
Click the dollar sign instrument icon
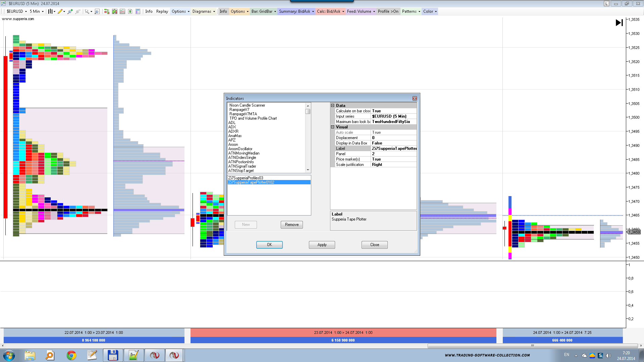pos(130,11)
